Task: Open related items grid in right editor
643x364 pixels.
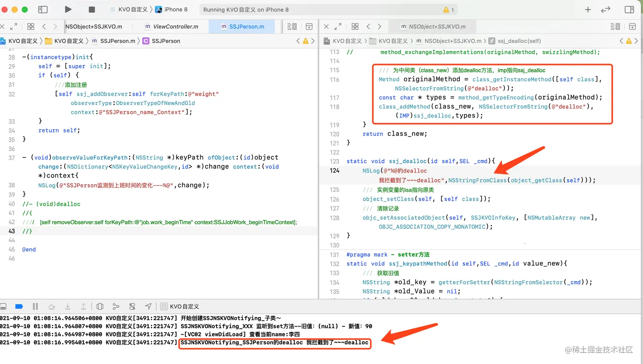Action: click(x=355, y=26)
